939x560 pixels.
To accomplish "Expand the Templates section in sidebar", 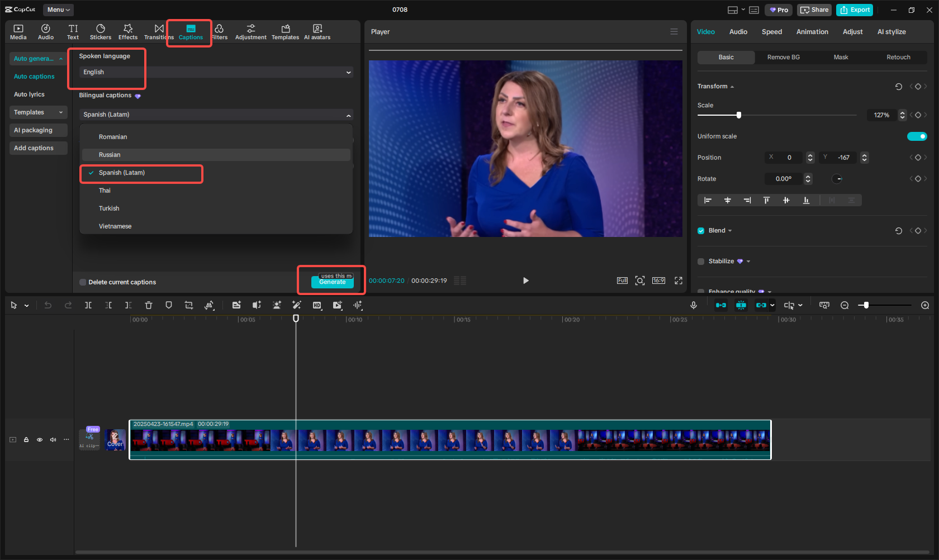I will pyautogui.click(x=38, y=112).
